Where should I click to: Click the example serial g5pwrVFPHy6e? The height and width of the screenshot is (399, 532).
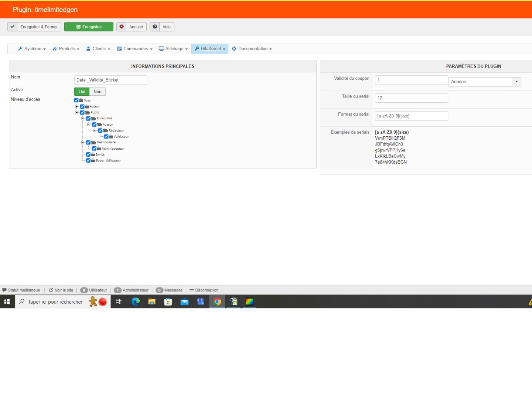pyautogui.click(x=390, y=150)
